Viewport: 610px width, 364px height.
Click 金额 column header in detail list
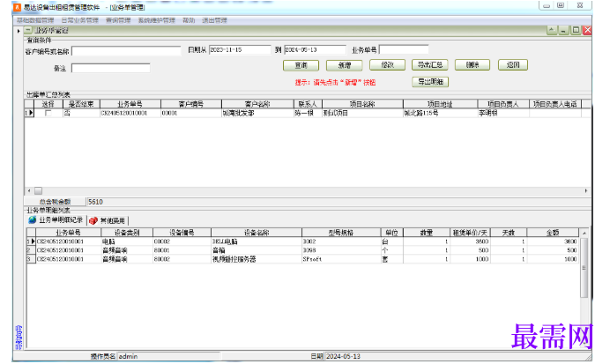[553, 233]
